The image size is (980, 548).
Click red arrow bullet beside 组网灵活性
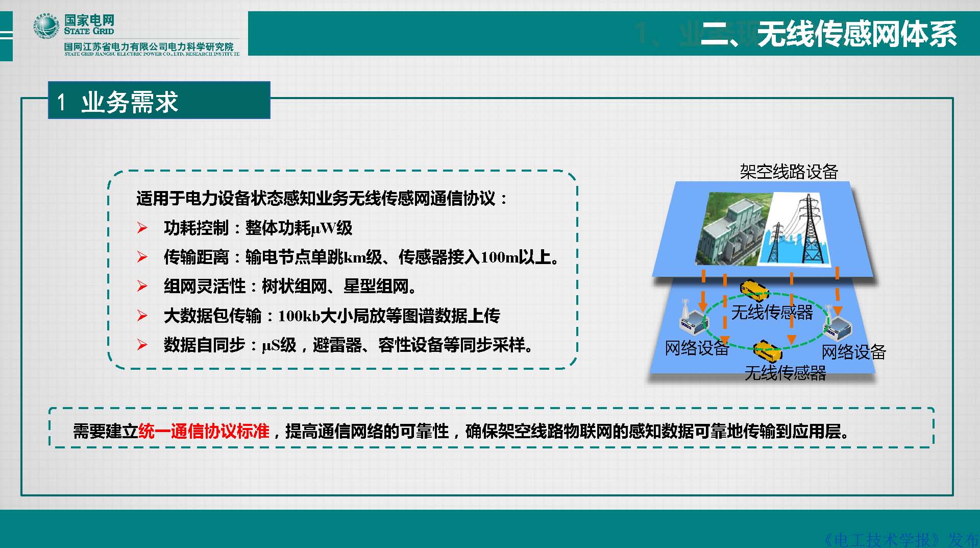[142, 287]
